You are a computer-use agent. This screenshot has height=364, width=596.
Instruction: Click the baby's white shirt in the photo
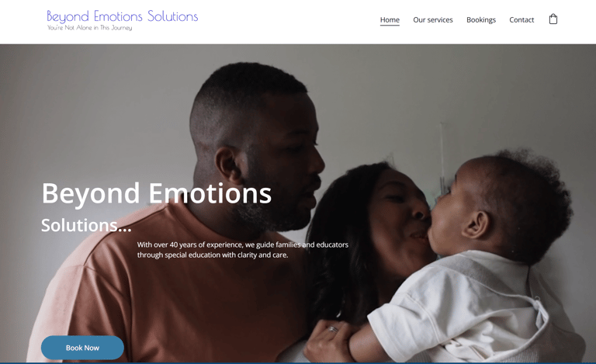[x=464, y=304]
